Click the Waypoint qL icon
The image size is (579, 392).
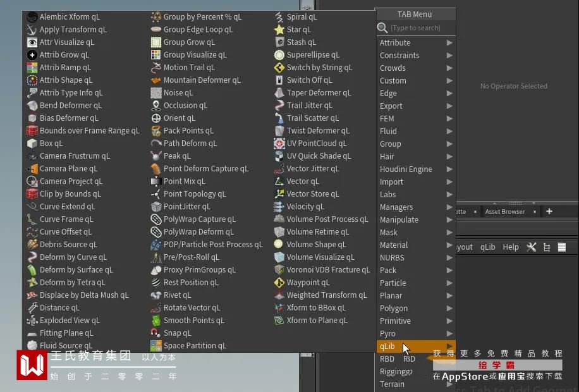(279, 282)
